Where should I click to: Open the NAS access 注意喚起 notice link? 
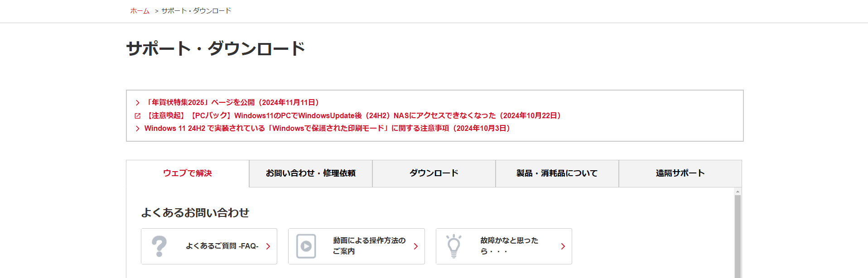pyautogui.click(x=354, y=116)
